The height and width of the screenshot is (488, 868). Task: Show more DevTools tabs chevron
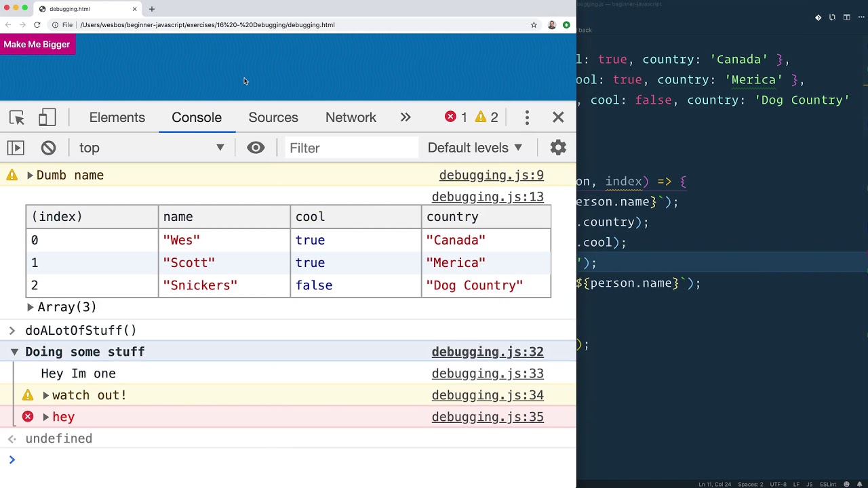pyautogui.click(x=406, y=117)
